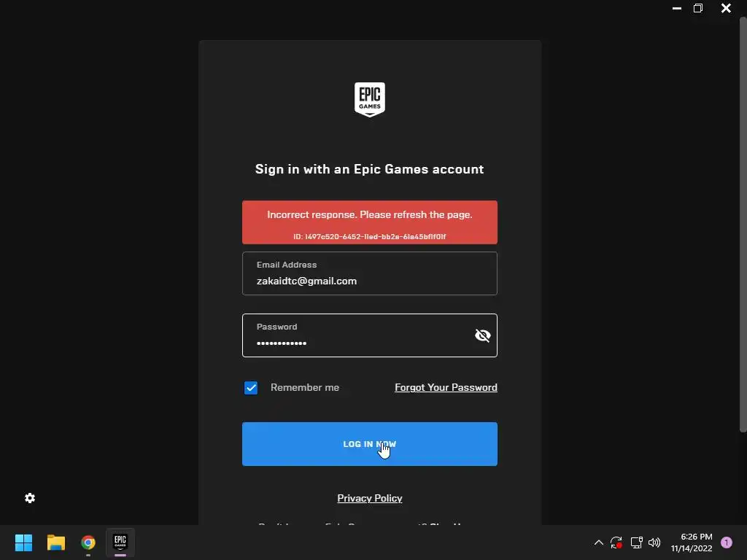Open the Windows Start menu

tap(23, 542)
